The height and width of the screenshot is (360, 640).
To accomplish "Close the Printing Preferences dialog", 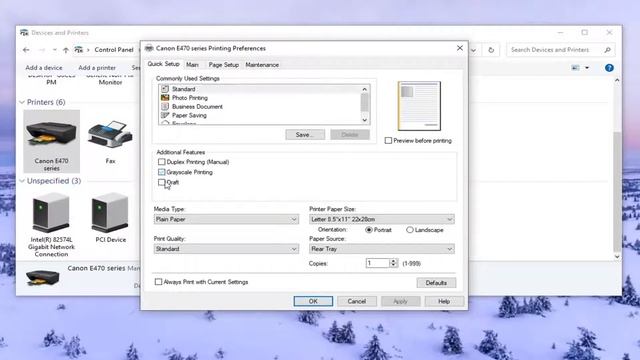I will click(460, 48).
